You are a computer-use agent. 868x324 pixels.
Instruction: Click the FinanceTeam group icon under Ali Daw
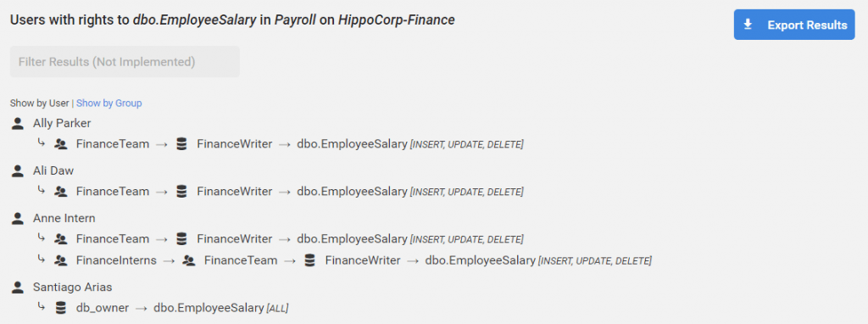point(60,192)
